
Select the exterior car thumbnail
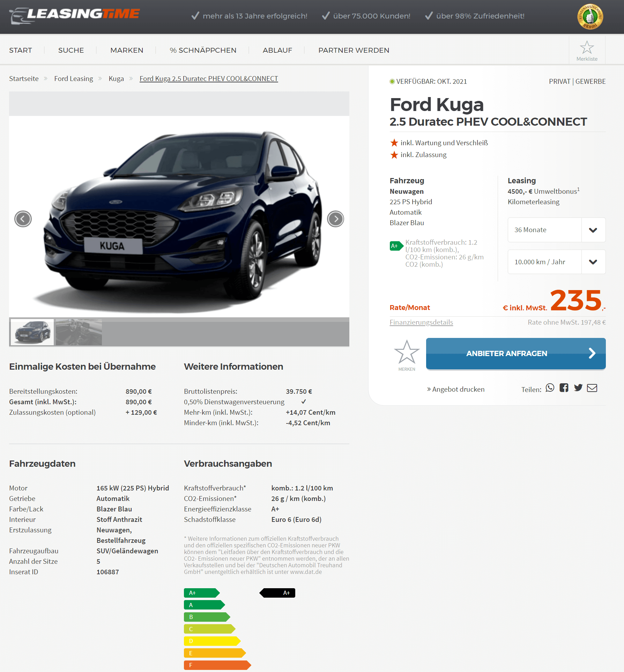(32, 332)
